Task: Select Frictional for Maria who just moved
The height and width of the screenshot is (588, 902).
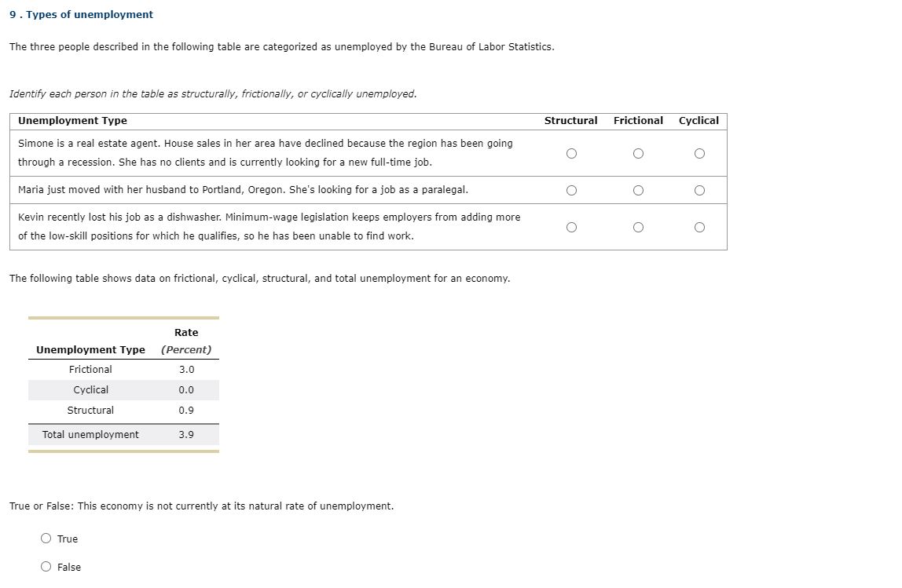Action: 638,190
